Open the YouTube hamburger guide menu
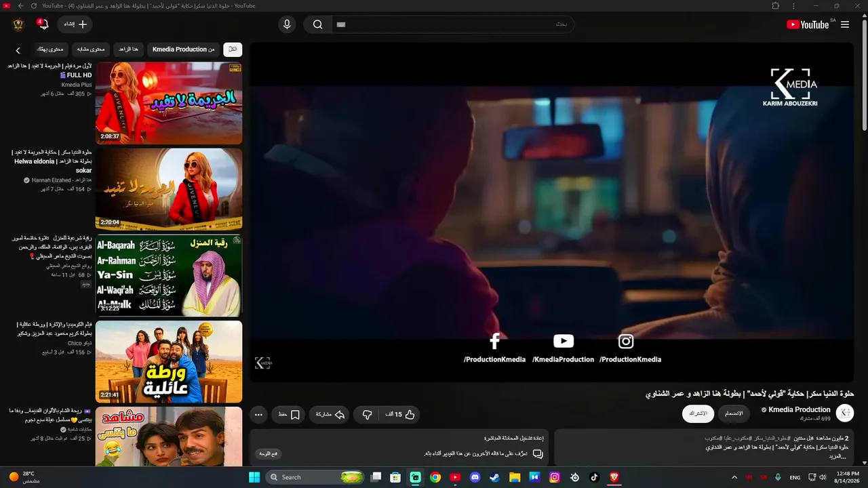 [845, 24]
